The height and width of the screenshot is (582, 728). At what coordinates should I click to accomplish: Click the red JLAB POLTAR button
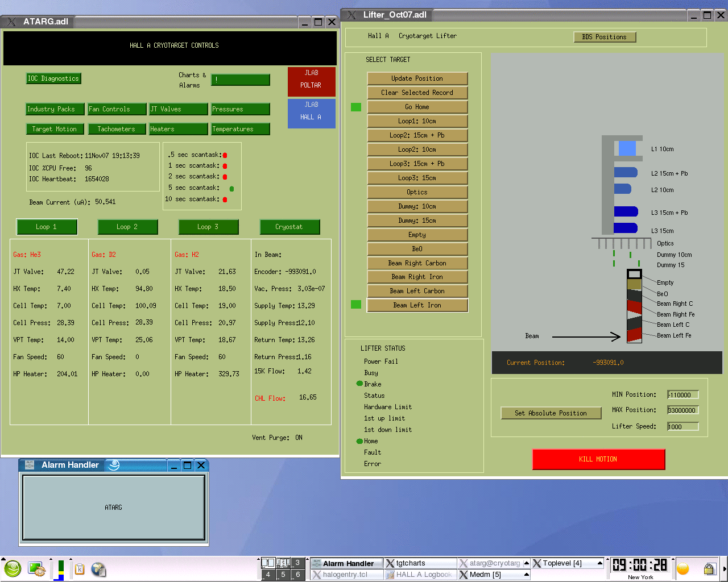311,81
